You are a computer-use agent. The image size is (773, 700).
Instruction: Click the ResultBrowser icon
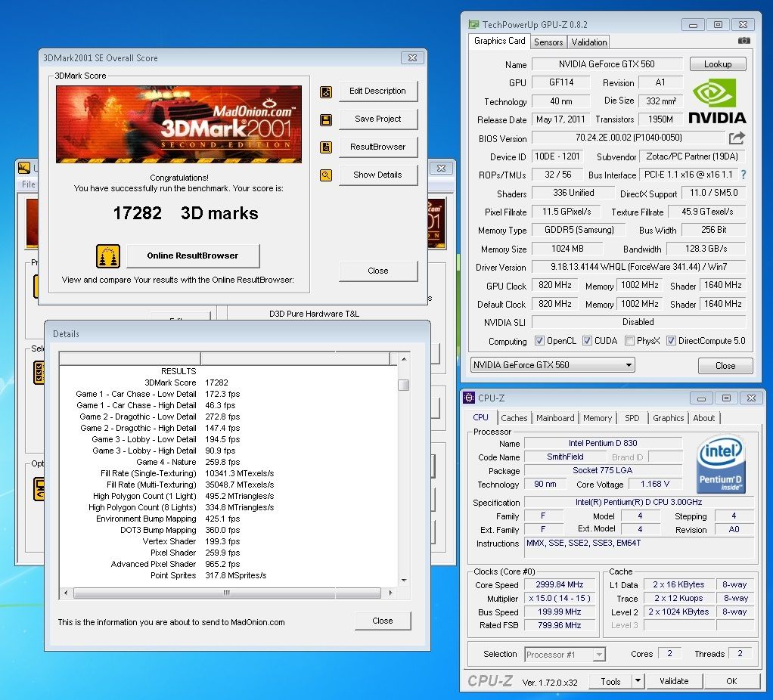[x=326, y=147]
